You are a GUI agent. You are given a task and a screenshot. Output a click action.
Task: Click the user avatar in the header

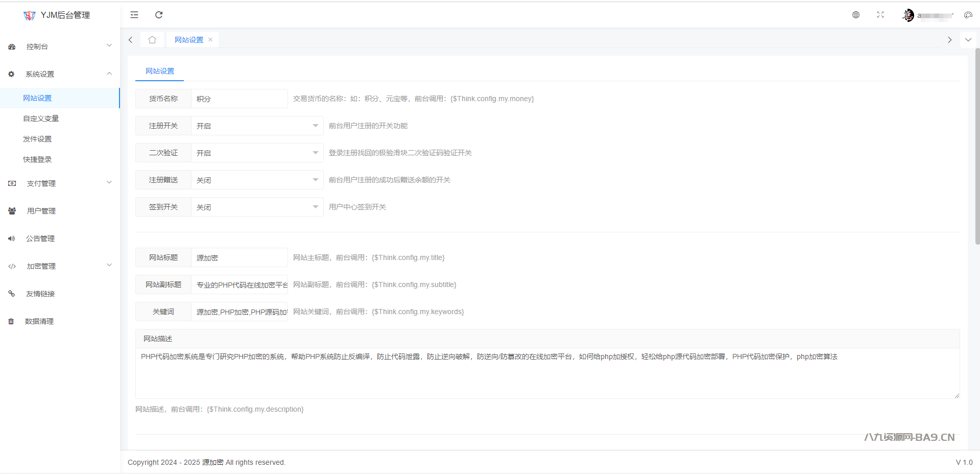tap(908, 15)
